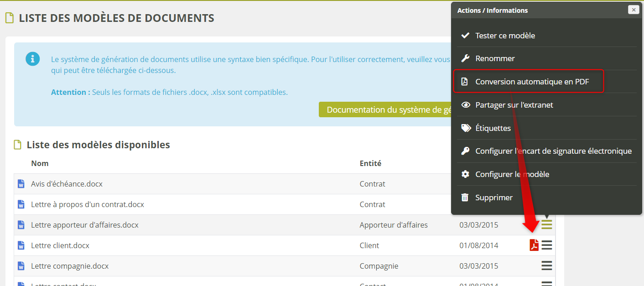Click Configurer l'encart de signature électronique
The width and height of the screenshot is (644, 286).
tap(553, 151)
